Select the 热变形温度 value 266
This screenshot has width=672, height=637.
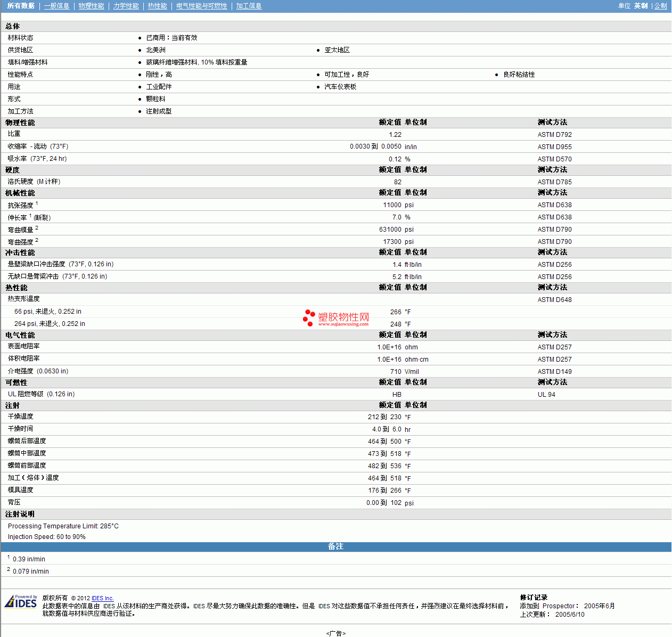tap(396, 312)
